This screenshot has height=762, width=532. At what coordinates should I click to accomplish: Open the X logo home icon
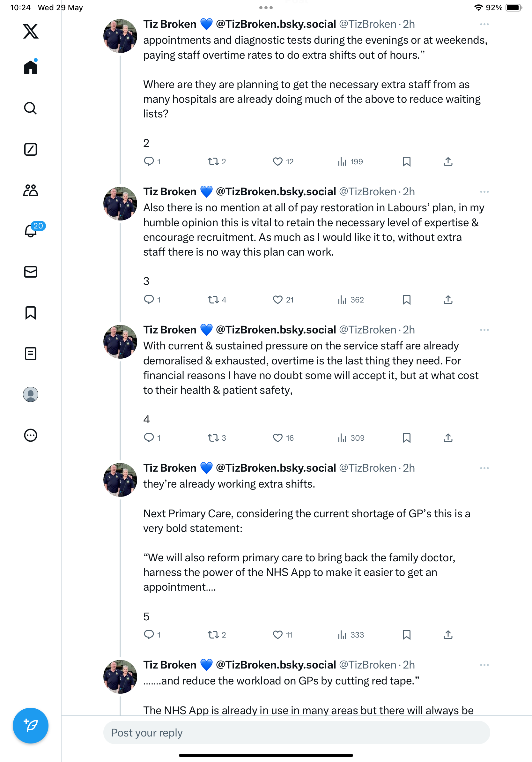(x=31, y=31)
